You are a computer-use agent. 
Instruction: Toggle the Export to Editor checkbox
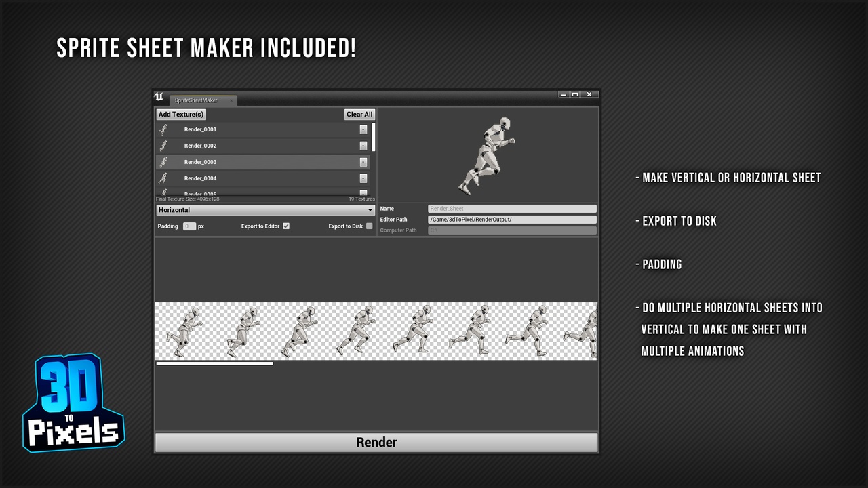286,226
